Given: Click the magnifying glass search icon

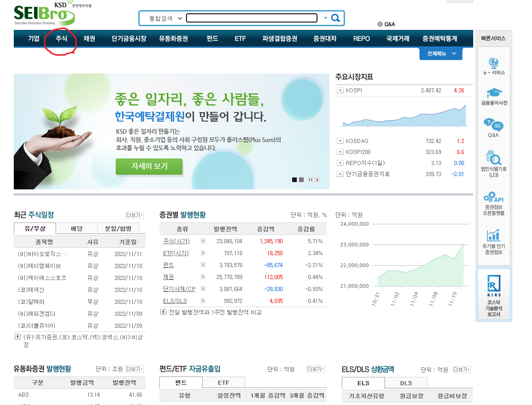Looking at the screenshot, I should [x=335, y=18].
